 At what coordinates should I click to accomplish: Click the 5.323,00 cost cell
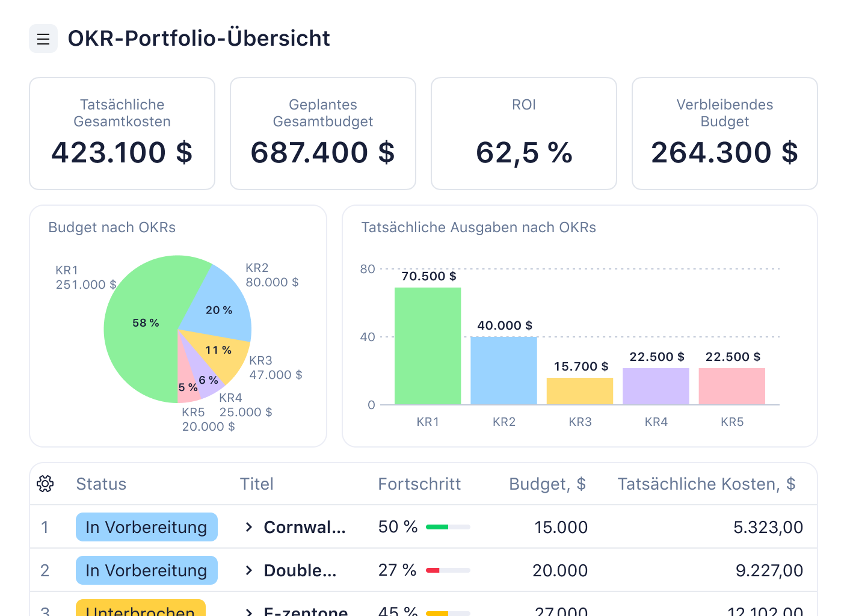point(768,528)
